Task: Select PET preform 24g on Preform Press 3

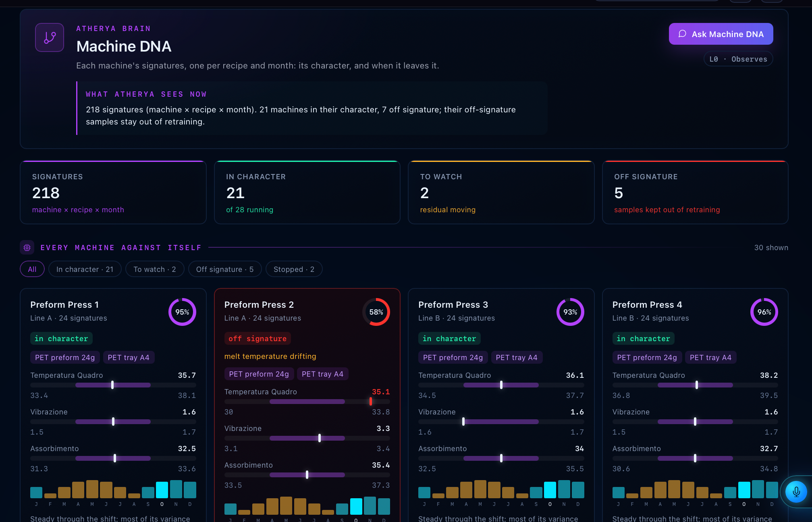Action: (x=453, y=357)
